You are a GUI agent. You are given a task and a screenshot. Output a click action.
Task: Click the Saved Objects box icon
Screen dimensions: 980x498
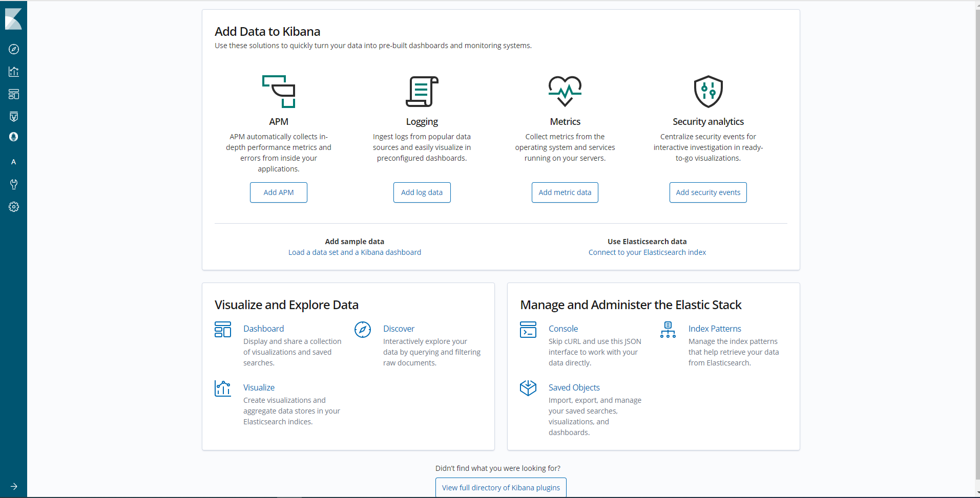click(x=528, y=388)
